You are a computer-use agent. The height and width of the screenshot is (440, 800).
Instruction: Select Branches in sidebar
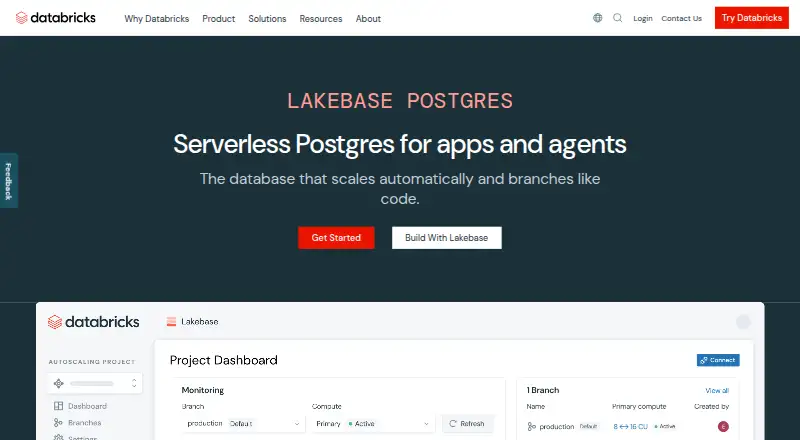(85, 423)
